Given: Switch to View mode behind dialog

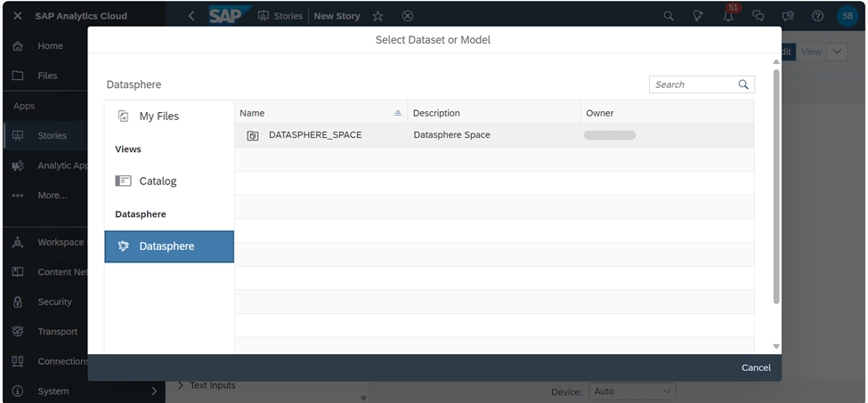Looking at the screenshot, I should click(x=811, y=52).
